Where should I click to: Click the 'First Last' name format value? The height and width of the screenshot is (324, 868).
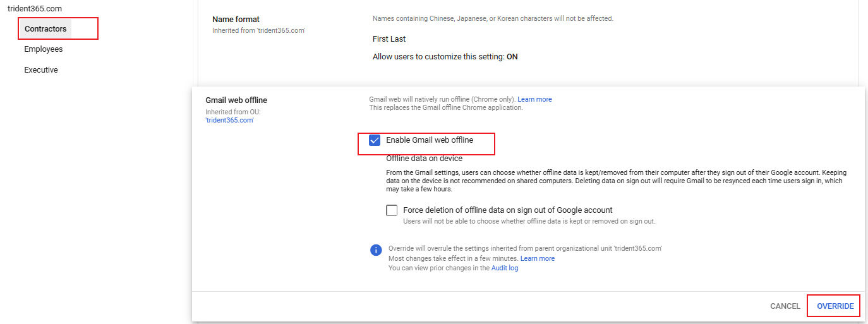(x=389, y=39)
